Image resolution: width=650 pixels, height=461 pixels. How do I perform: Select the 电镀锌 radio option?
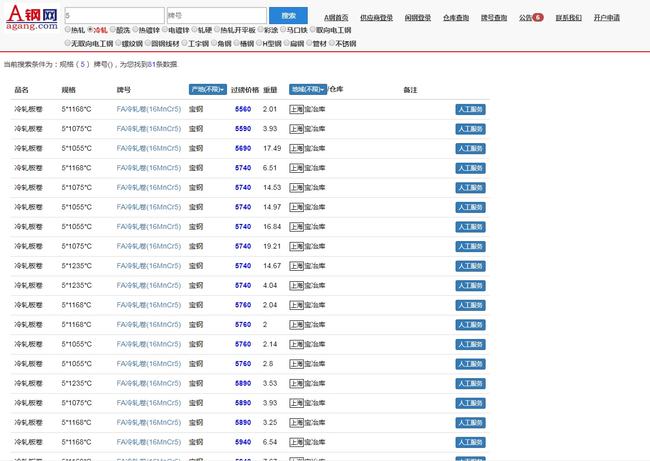165,29
